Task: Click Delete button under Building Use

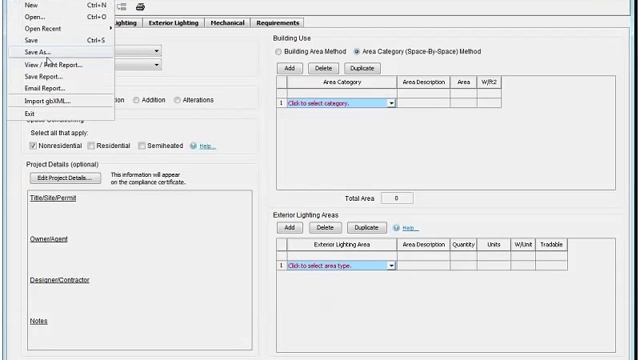Action: [323, 68]
